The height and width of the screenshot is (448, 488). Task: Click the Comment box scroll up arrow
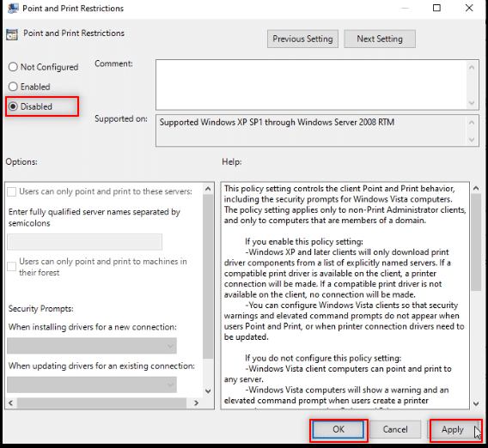pyautogui.click(x=472, y=68)
